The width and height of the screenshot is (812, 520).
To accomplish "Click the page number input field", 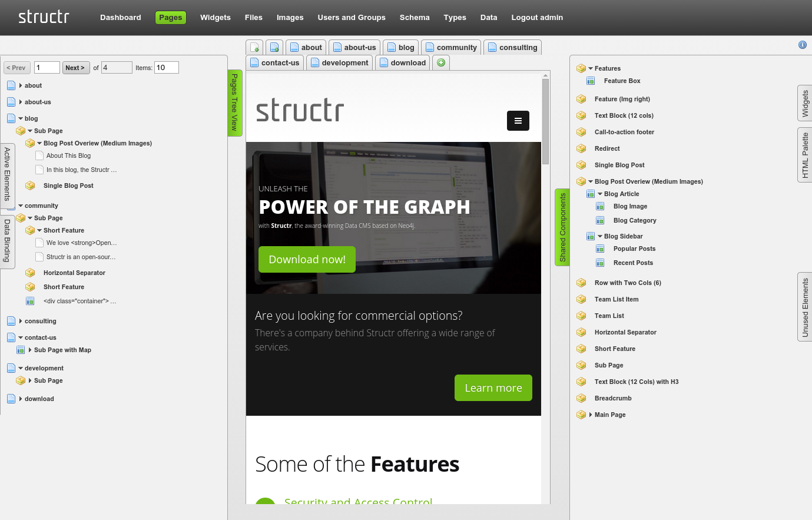I will 47,68.
